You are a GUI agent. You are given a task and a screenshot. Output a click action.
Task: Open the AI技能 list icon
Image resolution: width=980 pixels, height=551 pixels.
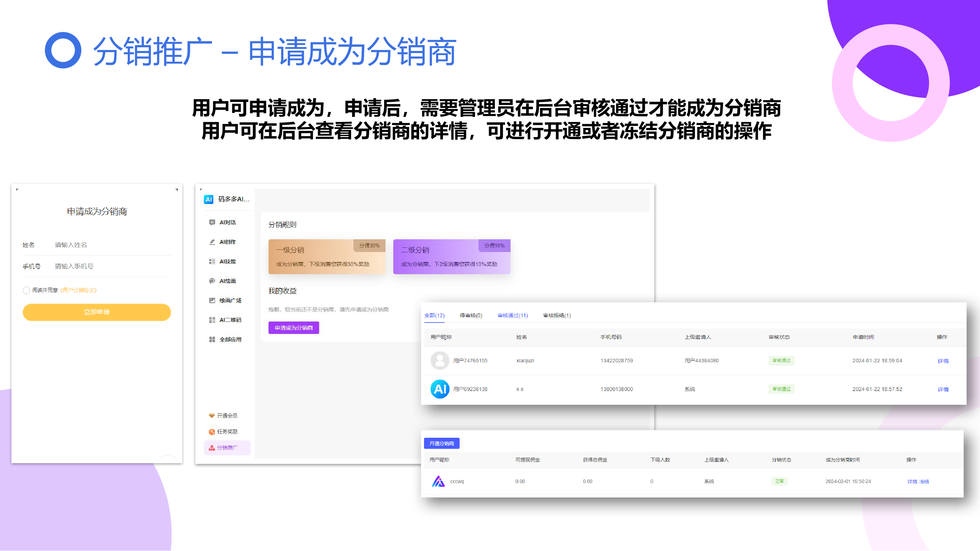click(x=212, y=261)
